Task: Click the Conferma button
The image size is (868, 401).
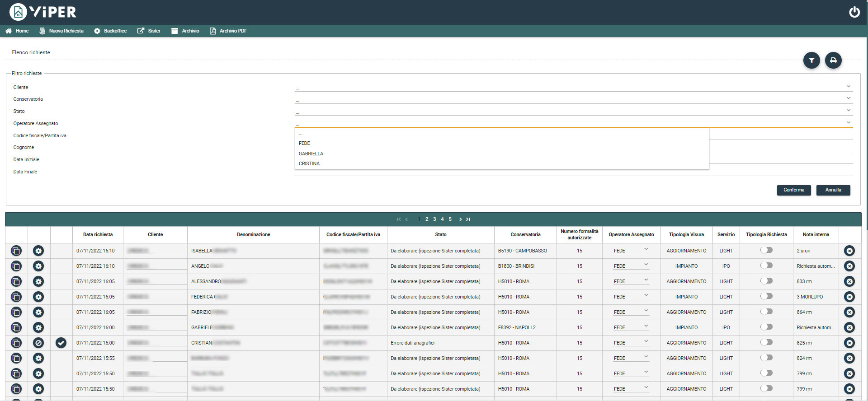Action: (x=794, y=190)
